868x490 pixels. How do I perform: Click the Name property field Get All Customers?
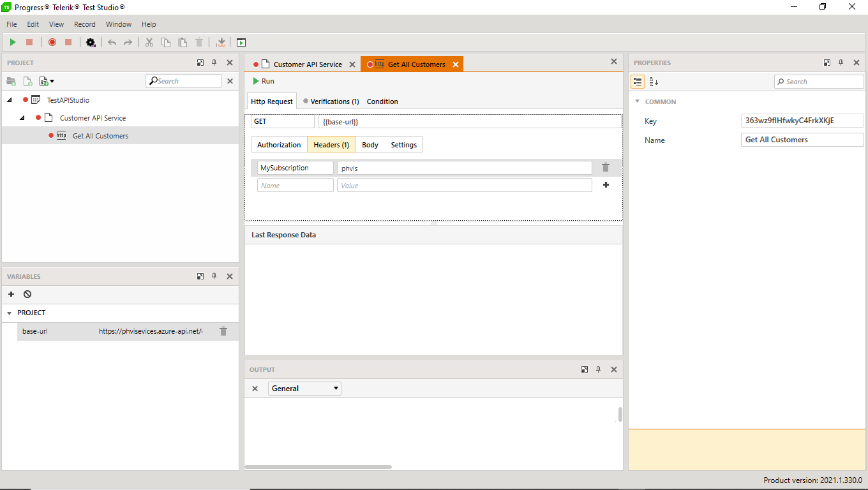pyautogui.click(x=802, y=140)
